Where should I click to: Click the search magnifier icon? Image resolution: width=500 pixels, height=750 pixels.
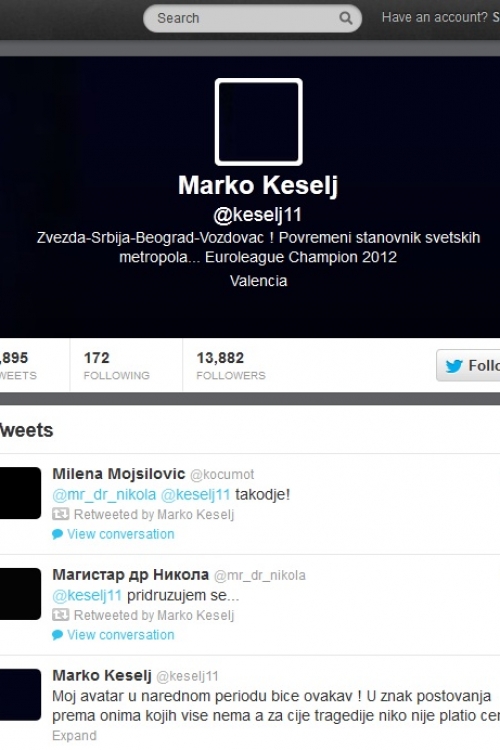(345, 18)
